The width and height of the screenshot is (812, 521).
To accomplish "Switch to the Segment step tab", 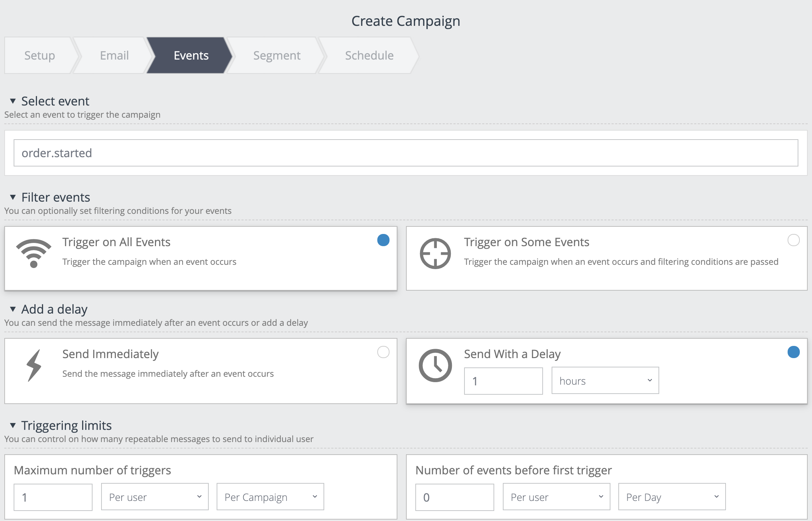I will (277, 56).
